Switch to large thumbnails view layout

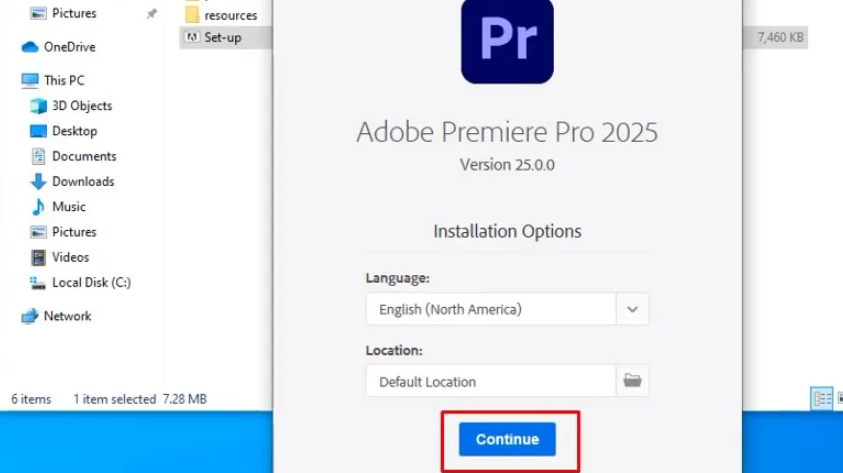838,399
